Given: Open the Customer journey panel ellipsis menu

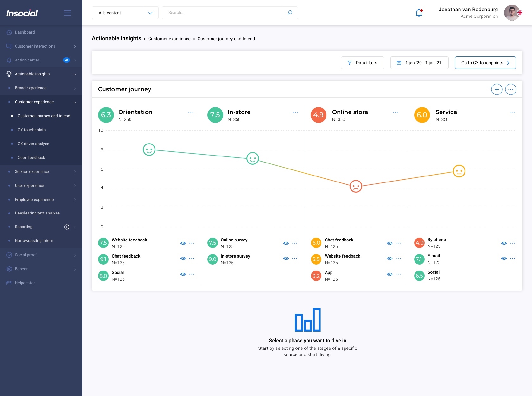Looking at the screenshot, I should (x=511, y=89).
